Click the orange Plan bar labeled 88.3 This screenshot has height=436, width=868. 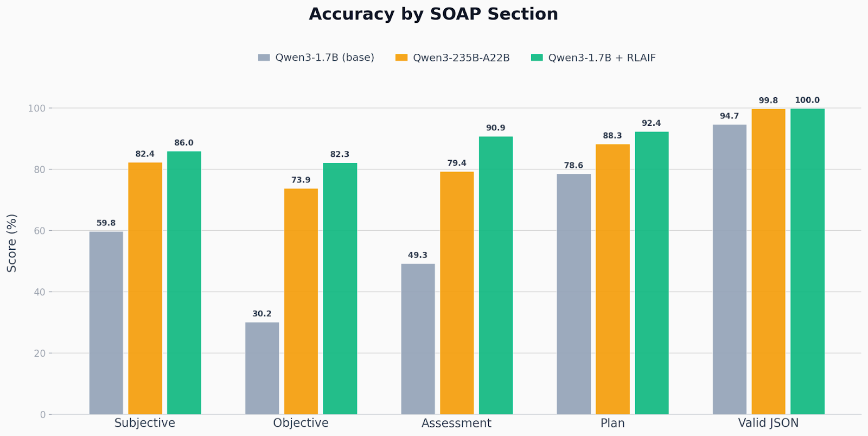pos(612,279)
